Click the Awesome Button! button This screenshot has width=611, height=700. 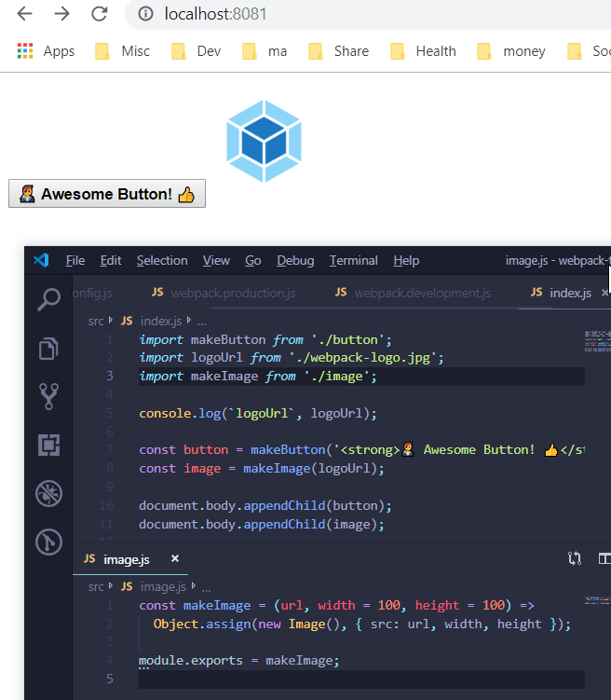[x=107, y=194]
